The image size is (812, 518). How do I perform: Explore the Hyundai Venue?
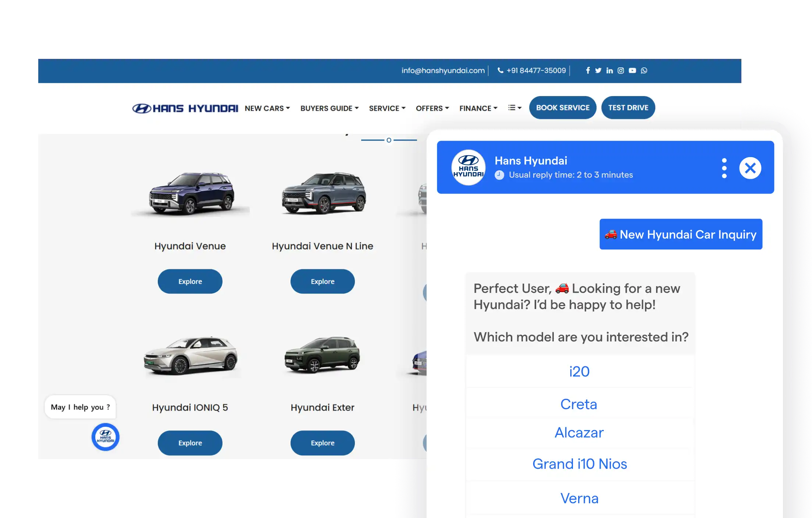click(190, 281)
